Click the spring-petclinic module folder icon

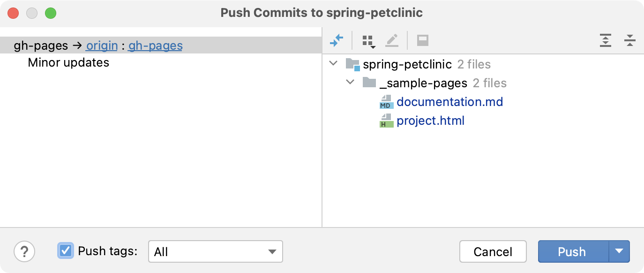tap(352, 64)
